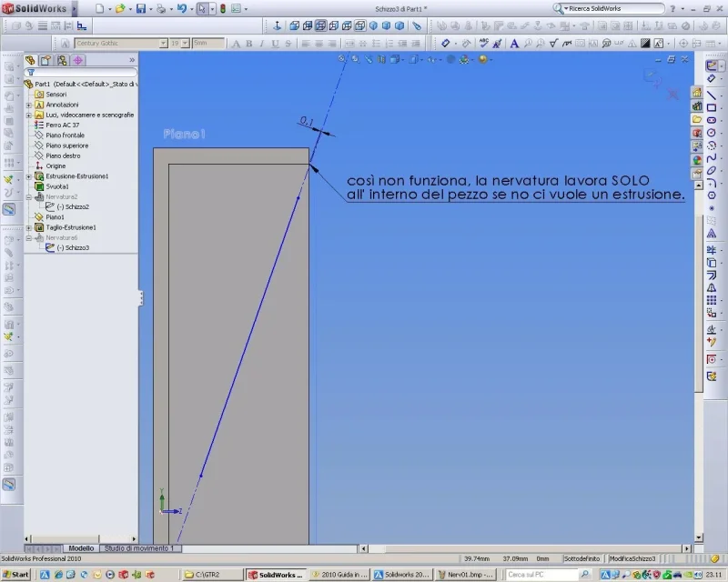Open the Century Gothic font dropdown
Screen dimensions: 728x582
click(x=164, y=43)
